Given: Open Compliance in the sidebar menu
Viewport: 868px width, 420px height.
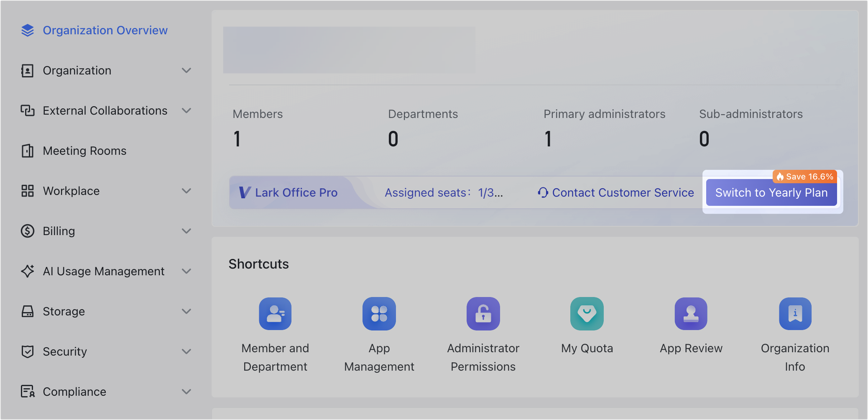Looking at the screenshot, I should pyautogui.click(x=74, y=392).
